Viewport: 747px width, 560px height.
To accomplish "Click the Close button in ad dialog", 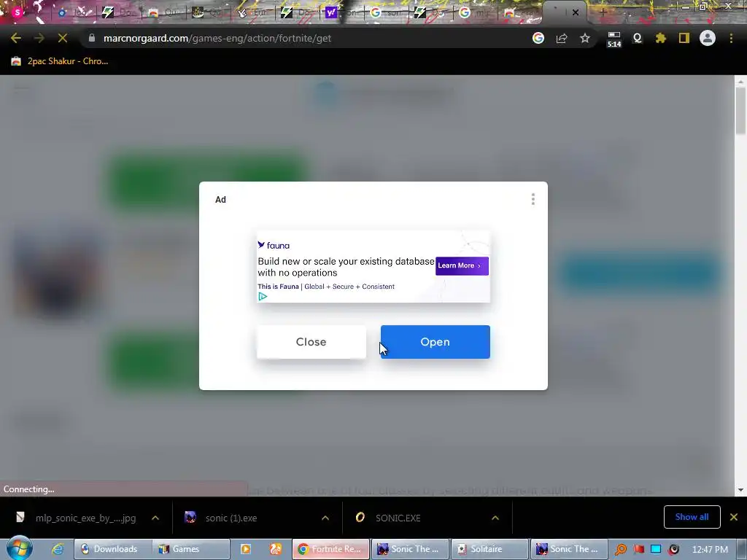I will coord(311,342).
